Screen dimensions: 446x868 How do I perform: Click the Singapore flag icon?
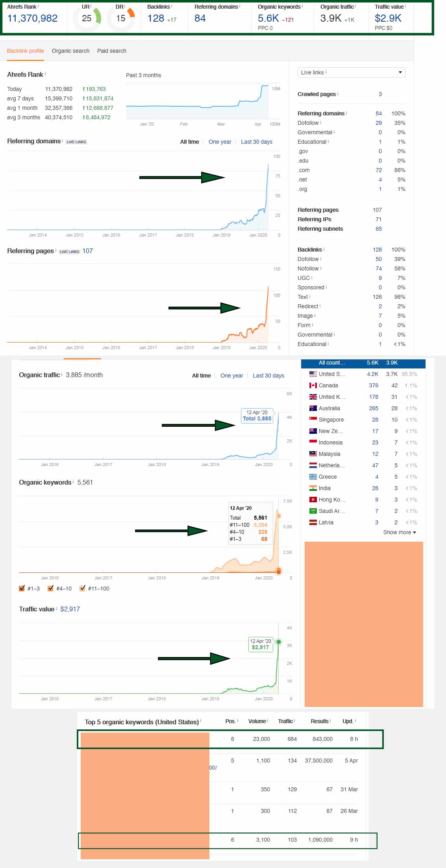pyautogui.click(x=313, y=420)
